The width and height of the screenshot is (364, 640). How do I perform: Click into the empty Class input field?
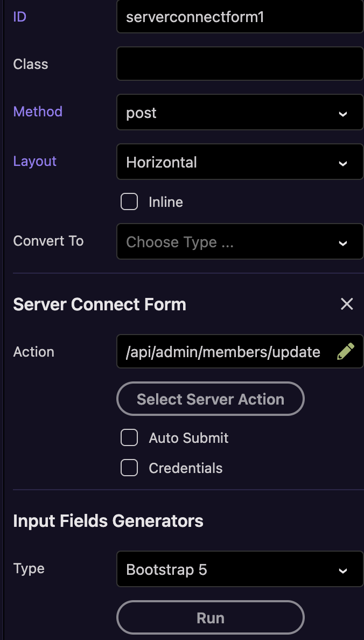[240, 64]
